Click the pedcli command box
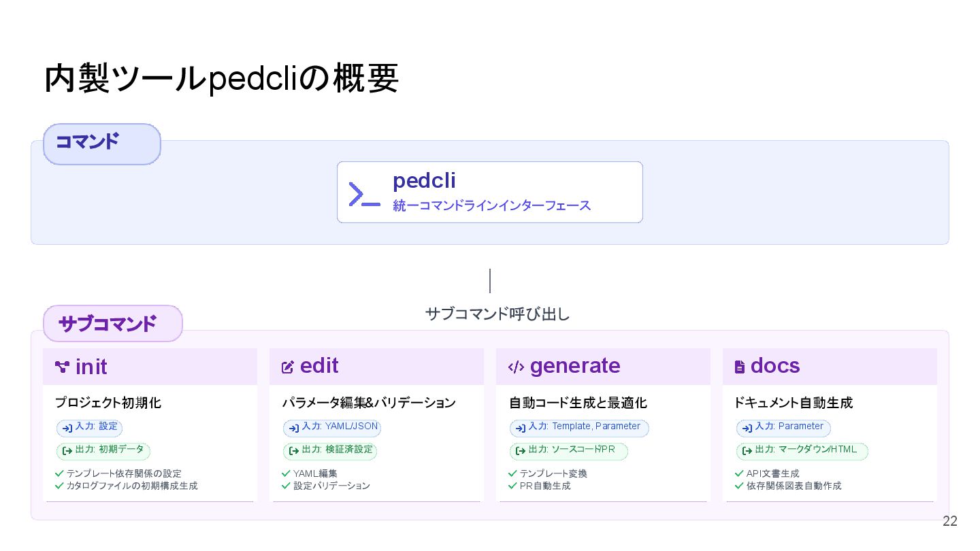Screen dimensions: 980x551 click(489, 192)
